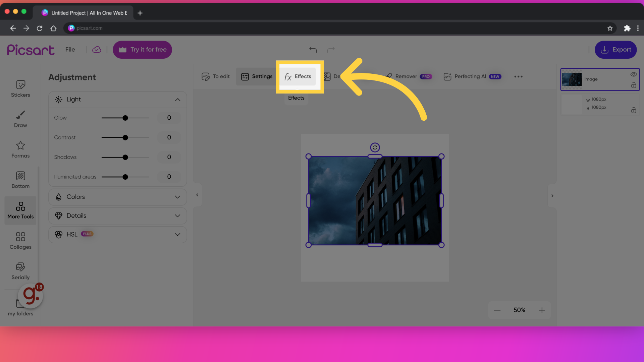Expand the HSL section

click(178, 234)
